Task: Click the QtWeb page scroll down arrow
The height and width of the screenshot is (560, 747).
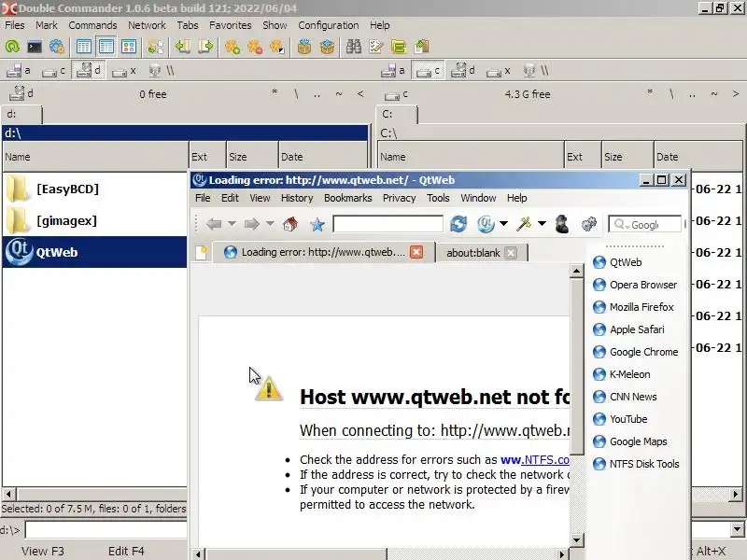Action: 576,539
